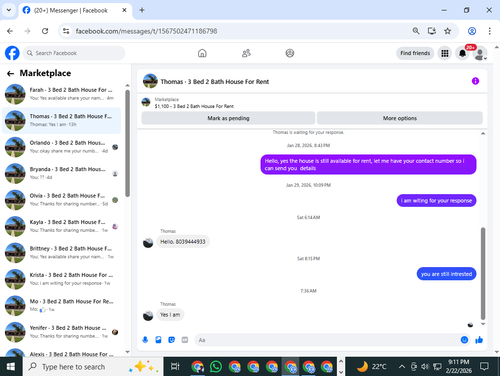Click the 'i am witing for your response' bubble
Viewport: 500px width, 376px height.
(x=436, y=201)
